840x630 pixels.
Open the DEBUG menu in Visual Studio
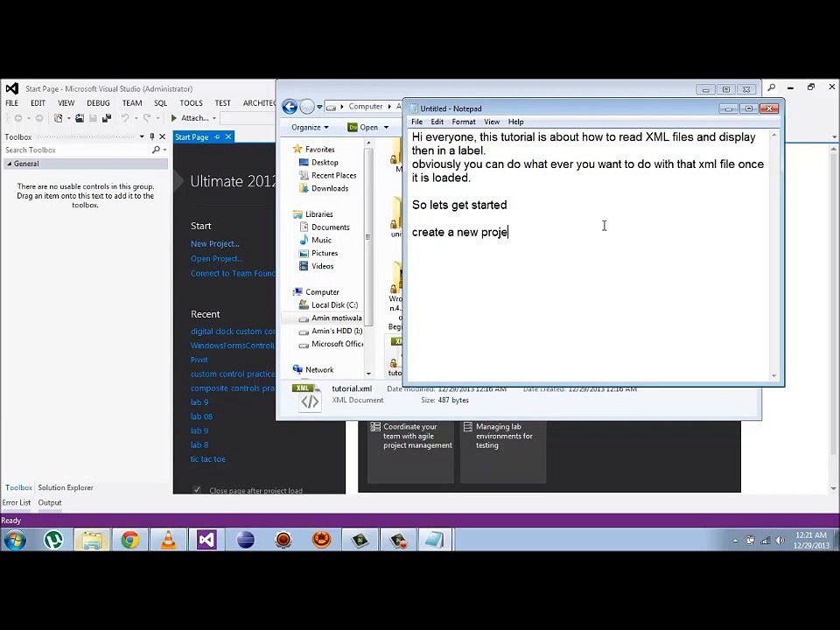pos(98,103)
